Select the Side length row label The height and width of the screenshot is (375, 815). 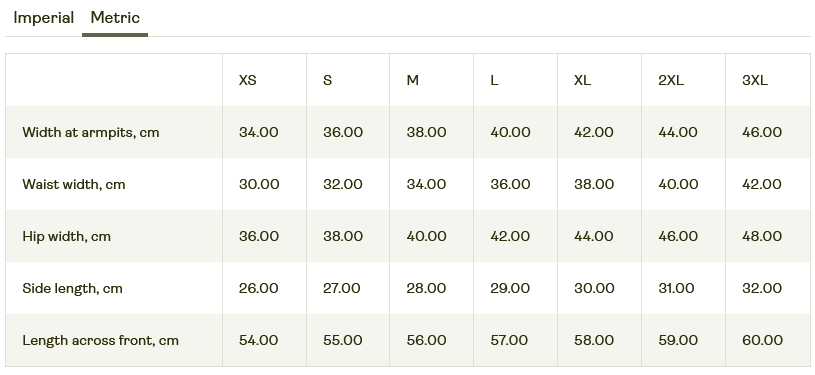pos(72,288)
